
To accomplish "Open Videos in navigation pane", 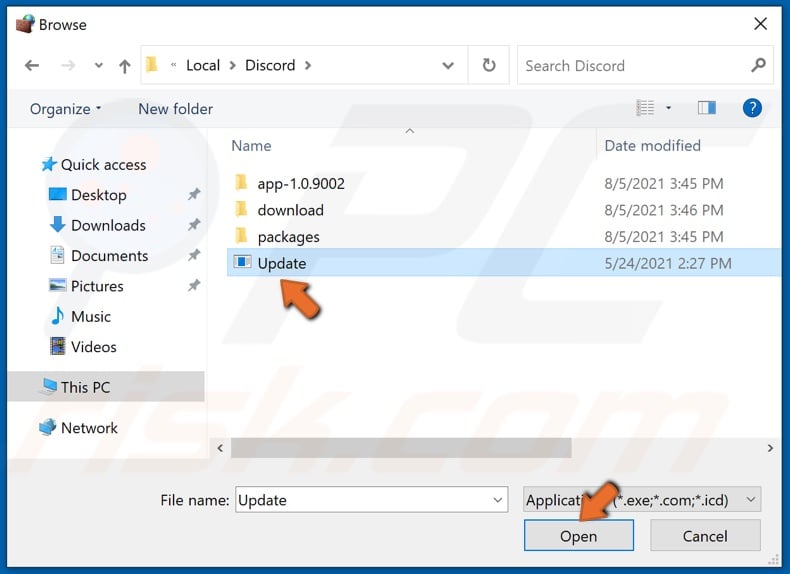I will click(84, 347).
